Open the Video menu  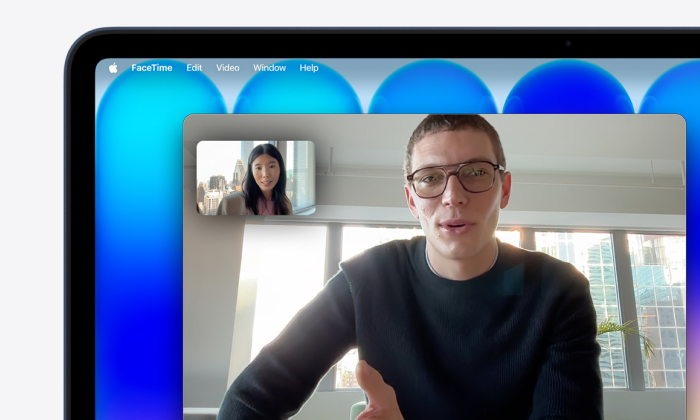[228, 68]
